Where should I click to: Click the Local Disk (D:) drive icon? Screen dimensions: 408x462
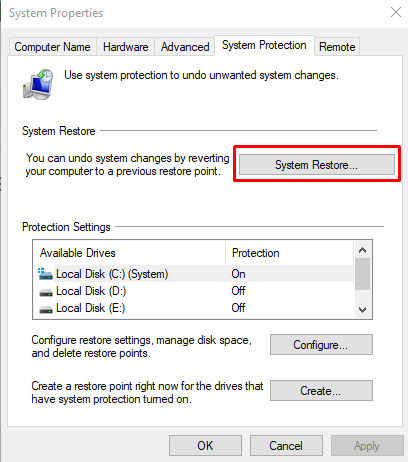(46, 292)
